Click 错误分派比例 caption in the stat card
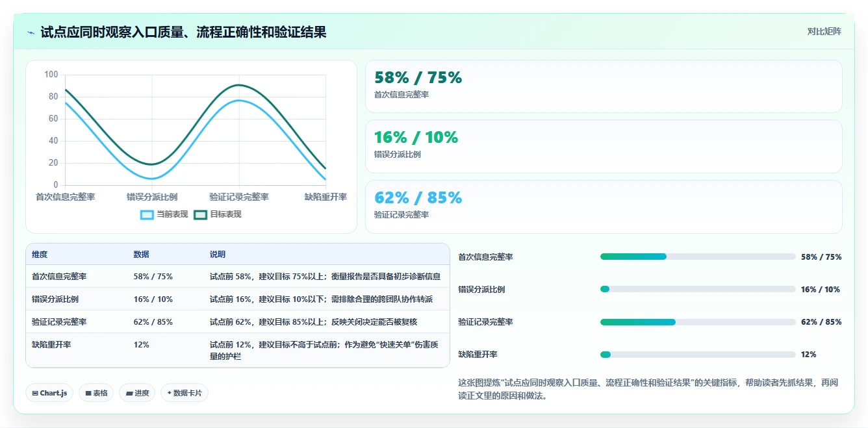 click(x=397, y=155)
